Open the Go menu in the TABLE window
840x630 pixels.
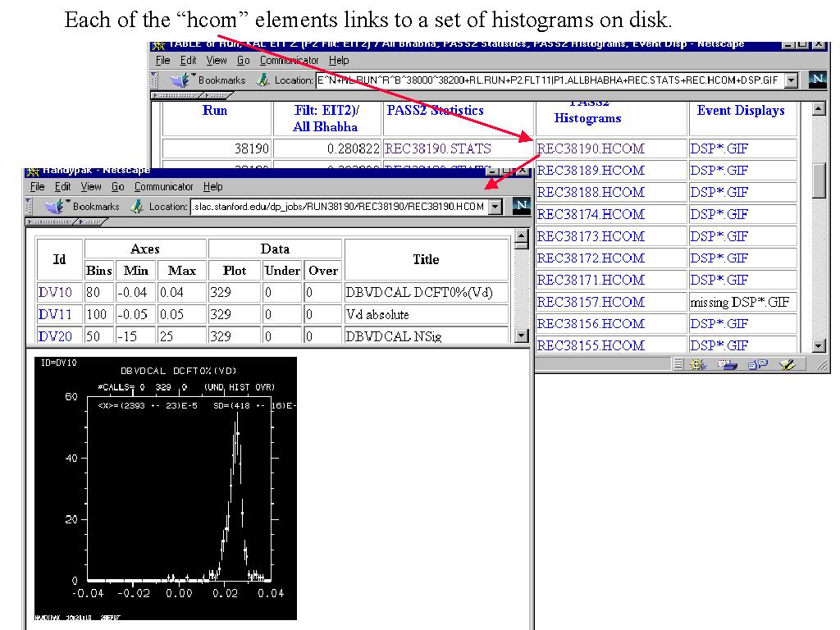point(244,61)
